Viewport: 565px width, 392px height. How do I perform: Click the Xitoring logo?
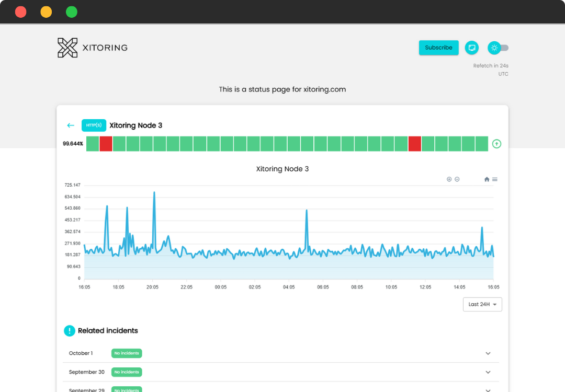(92, 48)
